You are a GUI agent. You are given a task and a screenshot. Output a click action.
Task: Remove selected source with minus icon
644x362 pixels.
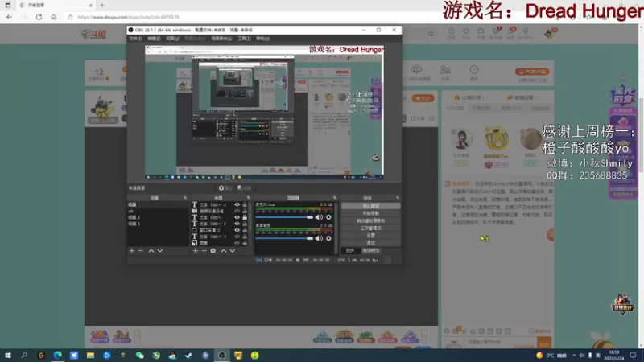pyautogui.click(x=204, y=251)
